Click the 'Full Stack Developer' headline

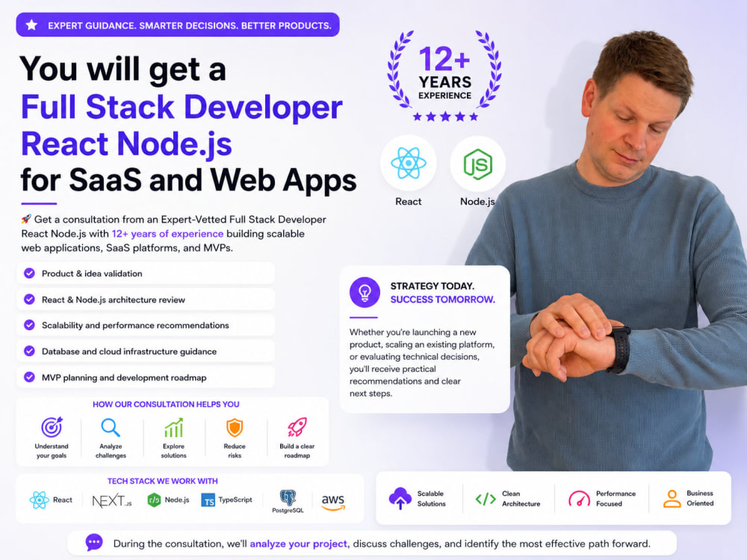coord(182,106)
